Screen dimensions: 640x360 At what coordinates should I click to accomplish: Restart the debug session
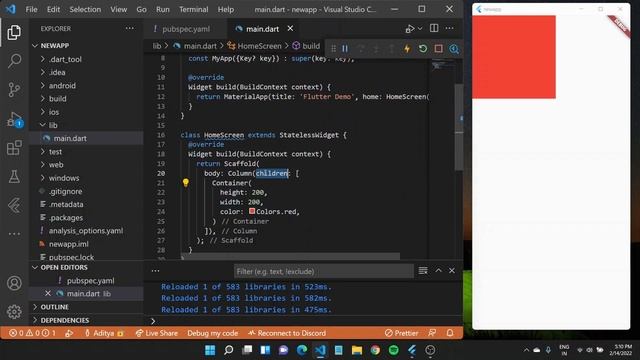click(423, 49)
